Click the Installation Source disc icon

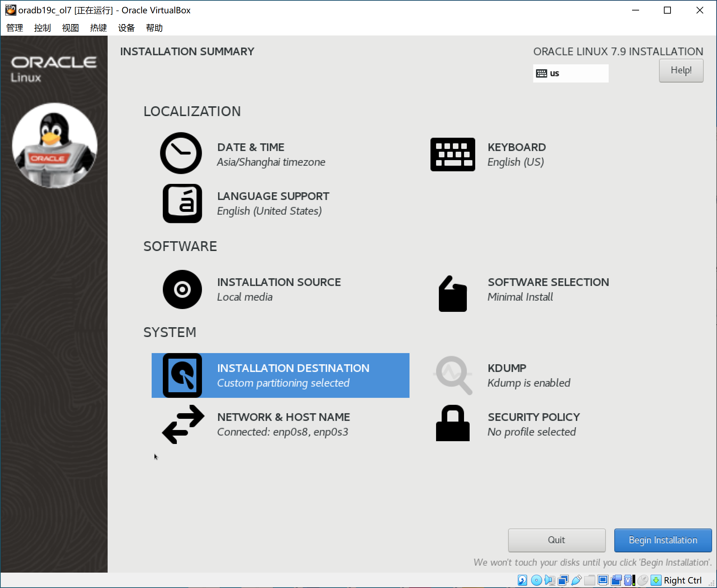click(x=182, y=289)
